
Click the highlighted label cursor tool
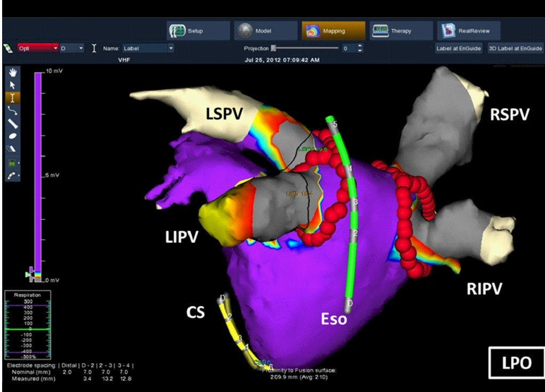13,98
